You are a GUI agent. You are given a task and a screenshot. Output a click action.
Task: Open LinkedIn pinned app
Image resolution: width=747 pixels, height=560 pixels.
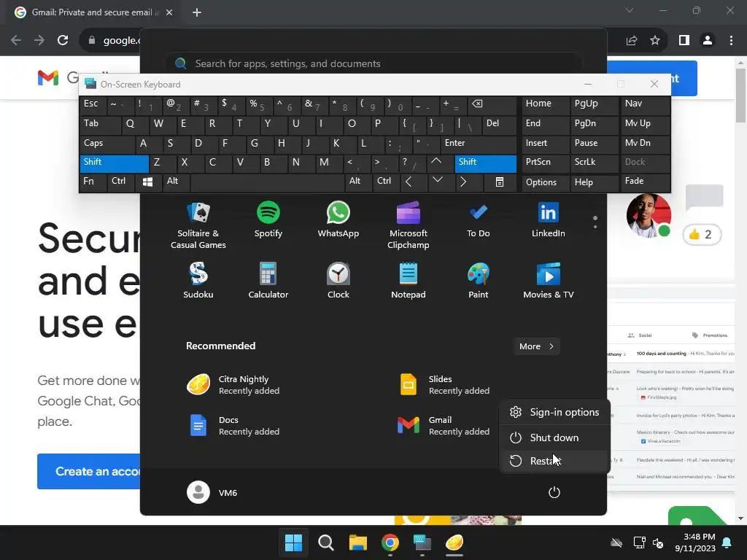coord(549,219)
